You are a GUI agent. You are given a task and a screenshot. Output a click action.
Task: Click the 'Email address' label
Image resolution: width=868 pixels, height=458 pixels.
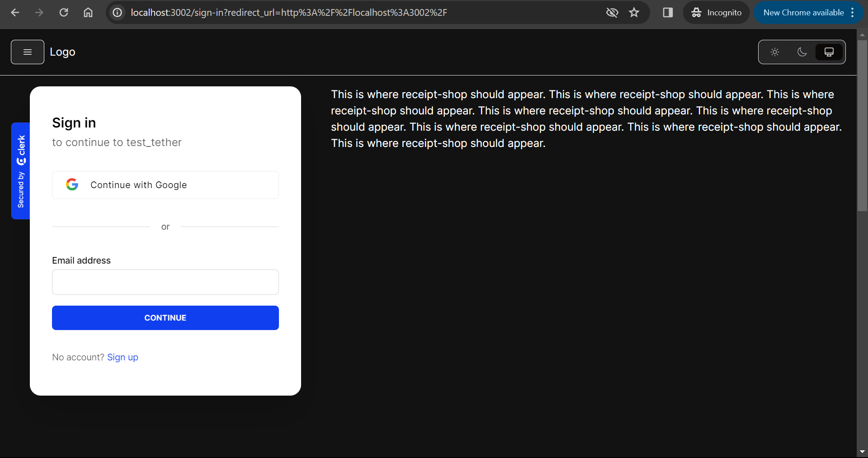point(81,260)
